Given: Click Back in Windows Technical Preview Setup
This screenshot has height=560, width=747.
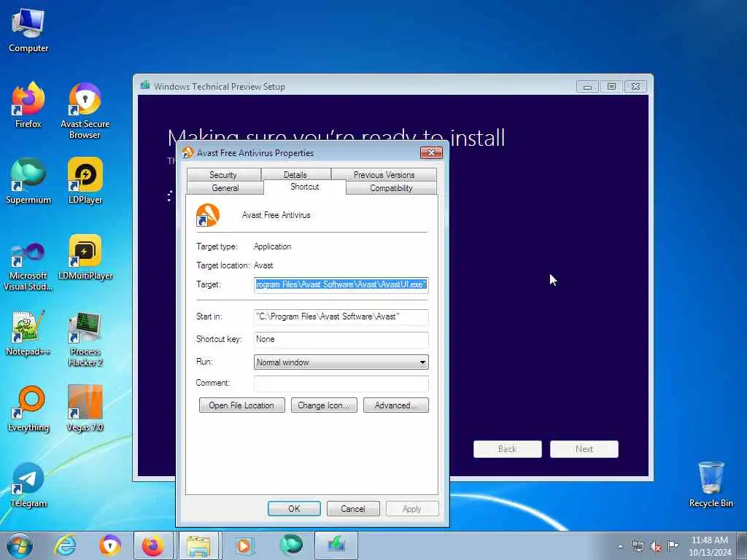Looking at the screenshot, I should 508,449.
